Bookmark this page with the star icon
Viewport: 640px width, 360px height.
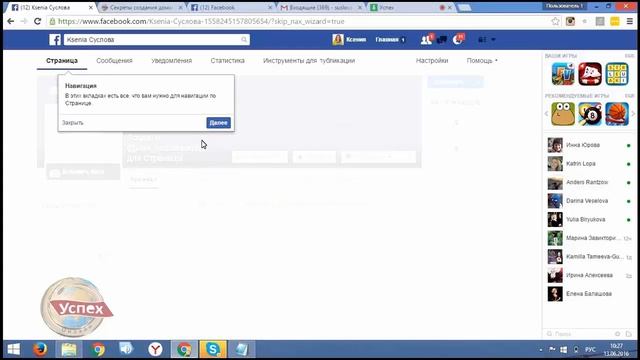point(555,21)
